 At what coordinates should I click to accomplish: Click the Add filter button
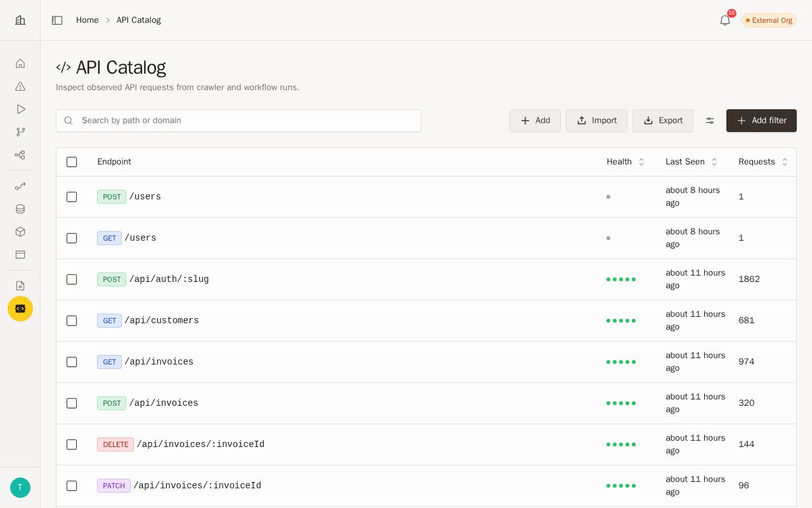761,121
